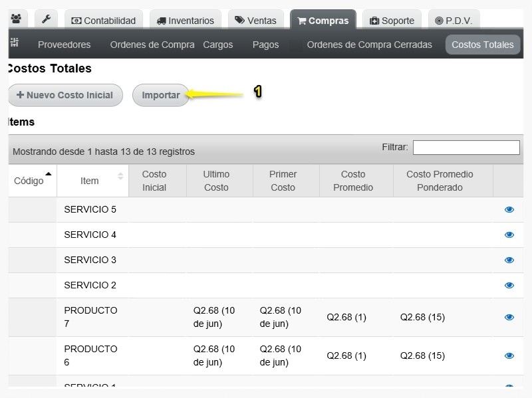Image resolution: width=532 pixels, height=398 pixels.
Task: View details eye icon for PRODUCTO 6
Action: (x=509, y=355)
